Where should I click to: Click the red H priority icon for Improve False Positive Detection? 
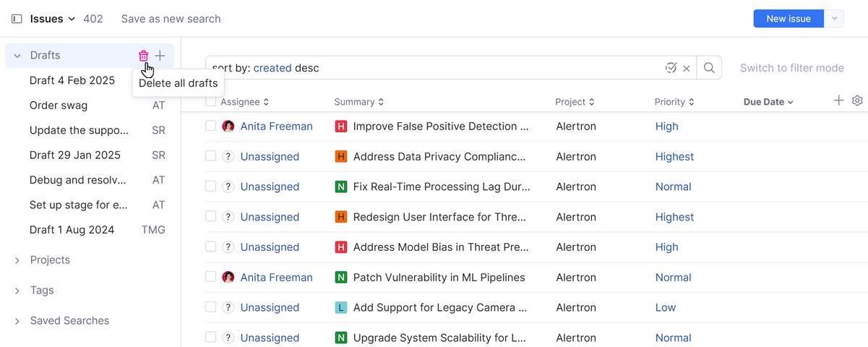click(x=341, y=127)
